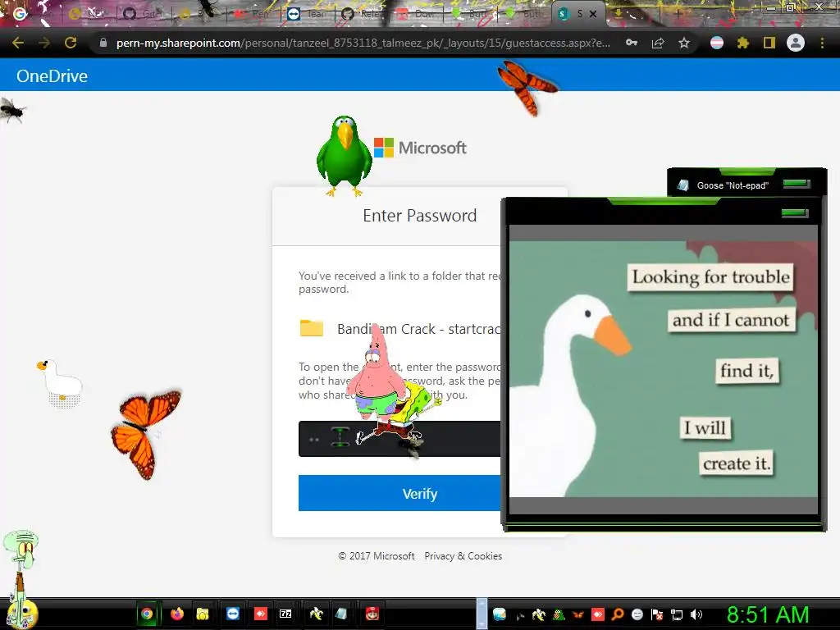This screenshot has width=840, height=630.
Task: View site info via the padlock icon
Action: click(x=103, y=43)
